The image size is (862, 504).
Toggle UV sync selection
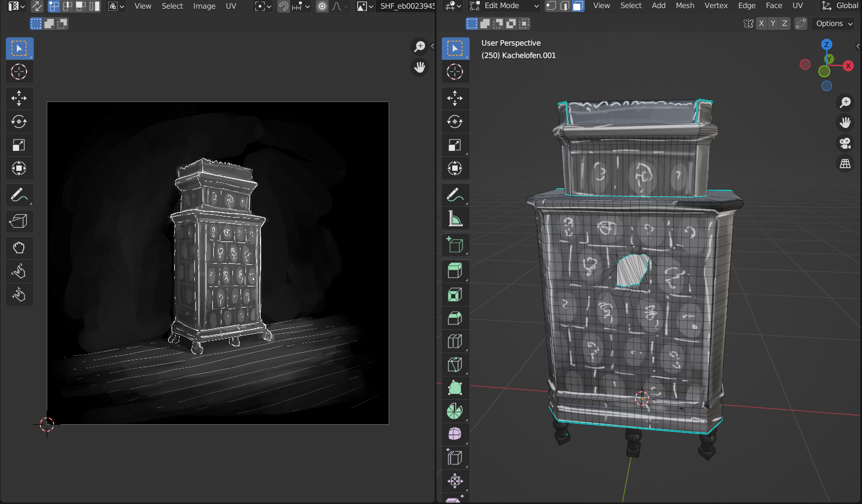coord(37,6)
